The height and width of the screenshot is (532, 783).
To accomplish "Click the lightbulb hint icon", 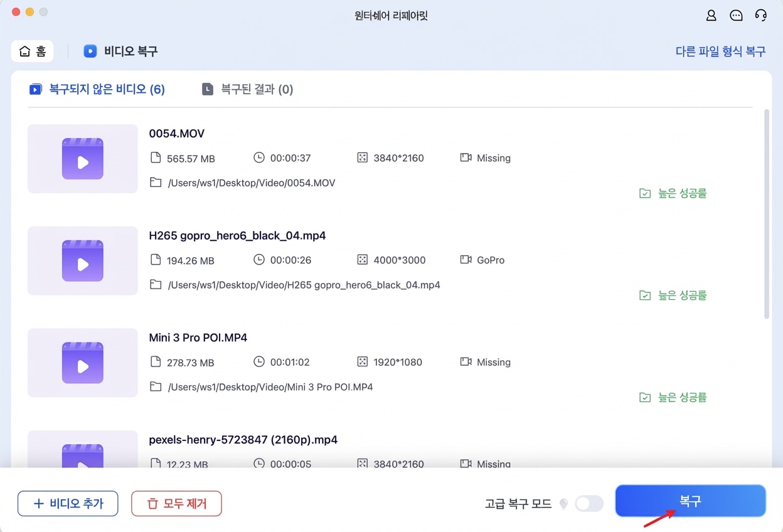I will click(x=563, y=503).
